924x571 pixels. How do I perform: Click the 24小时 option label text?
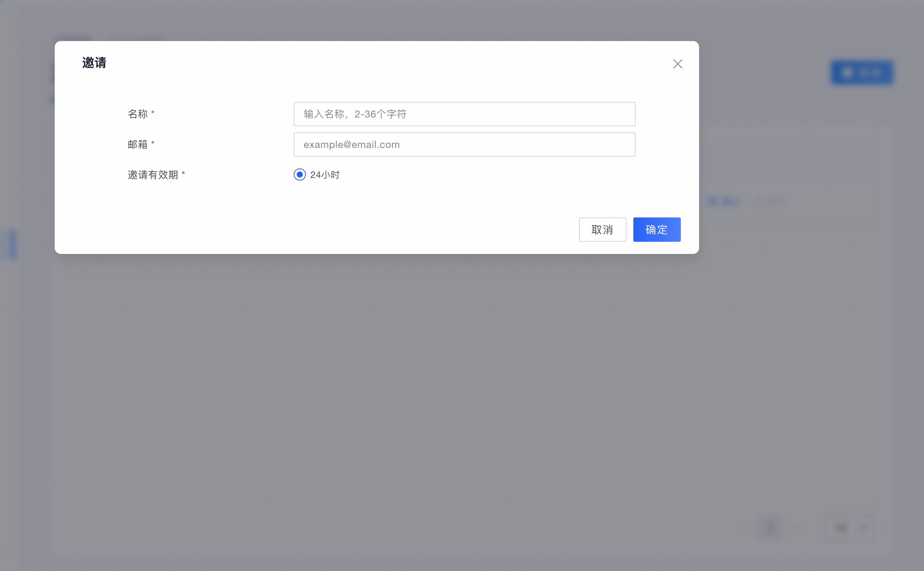click(x=325, y=175)
